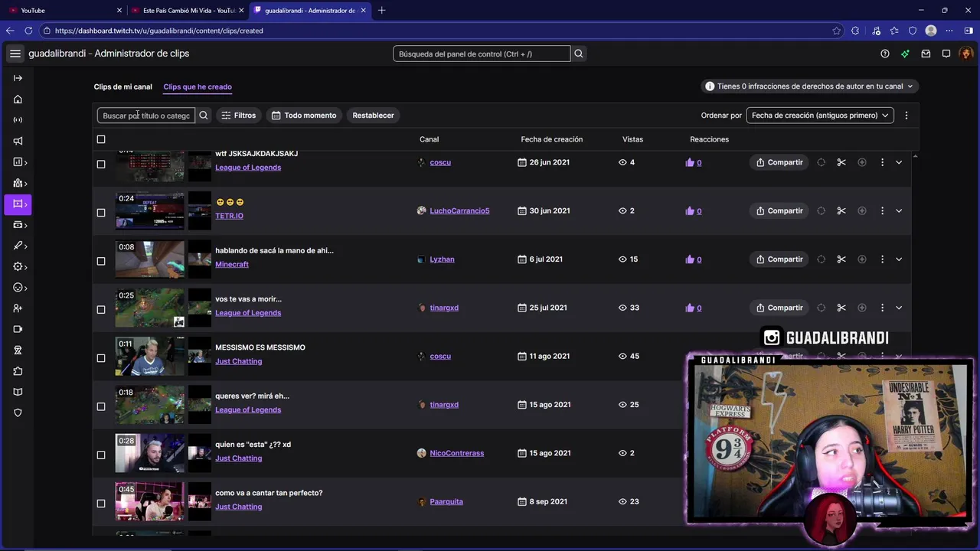Open the hamburger navigation menu

tap(15, 54)
